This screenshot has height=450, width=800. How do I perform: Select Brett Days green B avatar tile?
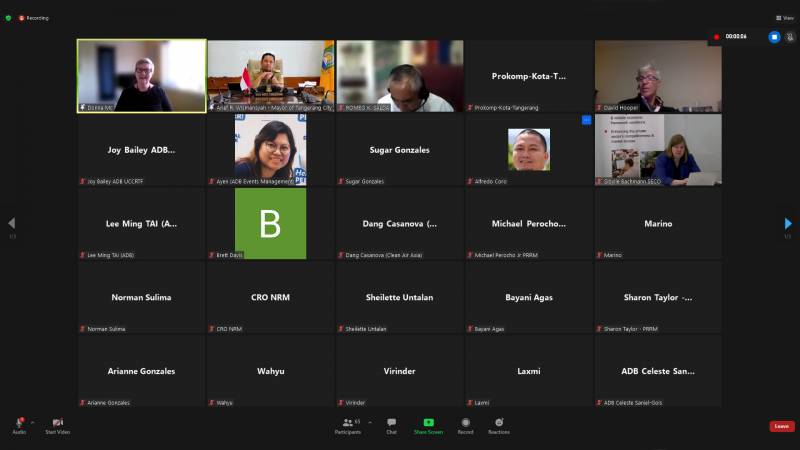(270, 224)
